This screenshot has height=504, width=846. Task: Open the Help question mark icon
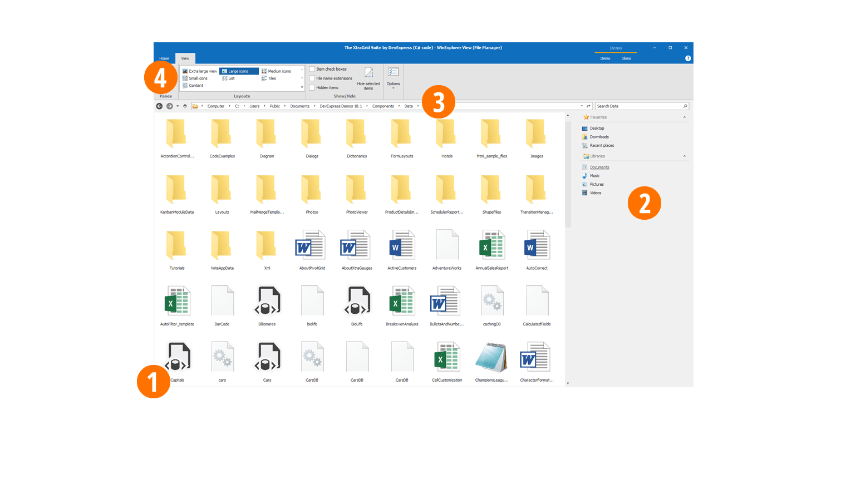[x=688, y=58]
